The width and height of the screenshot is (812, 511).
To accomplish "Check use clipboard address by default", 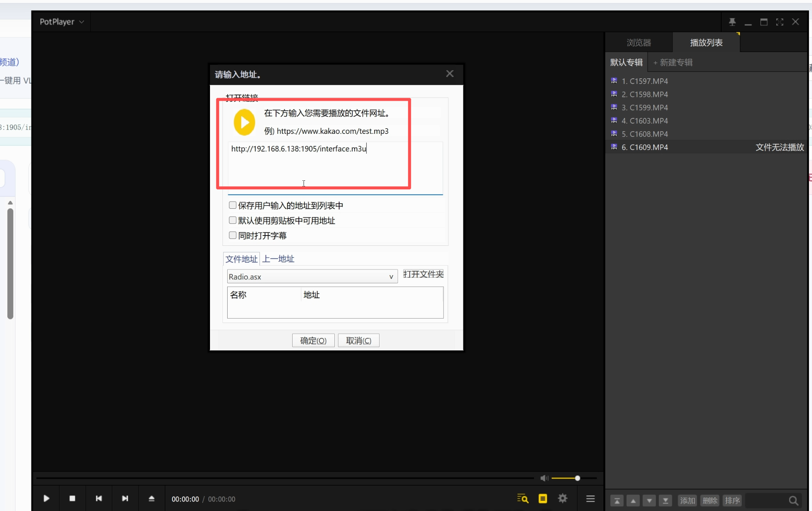I will coord(233,220).
